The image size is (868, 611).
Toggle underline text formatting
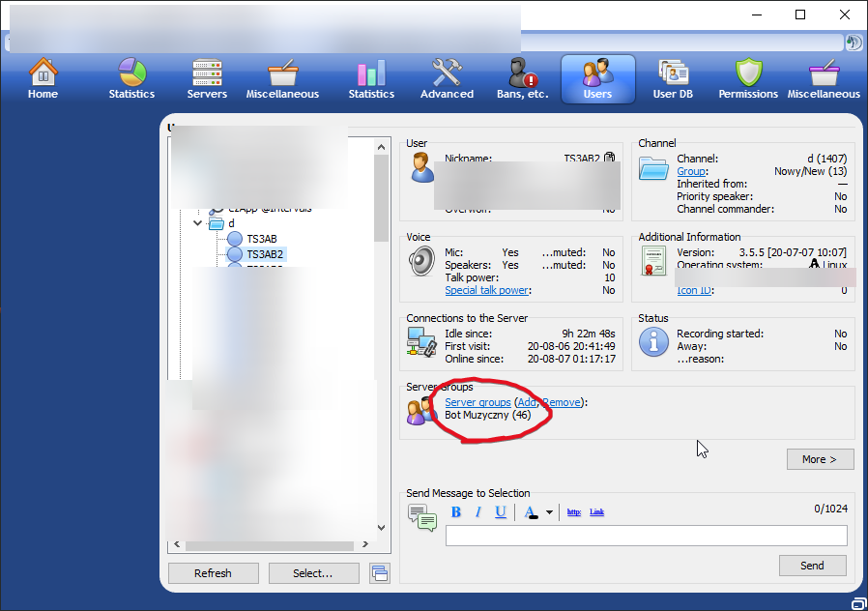500,512
